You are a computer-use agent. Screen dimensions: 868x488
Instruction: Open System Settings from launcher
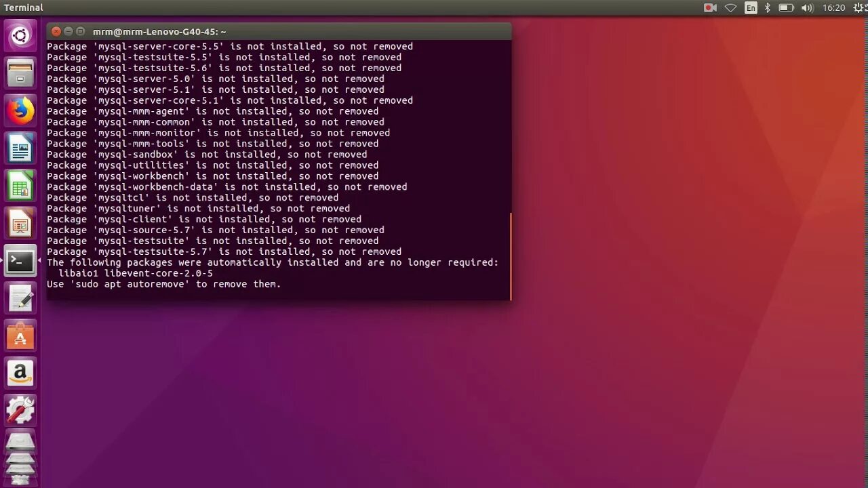click(20, 411)
